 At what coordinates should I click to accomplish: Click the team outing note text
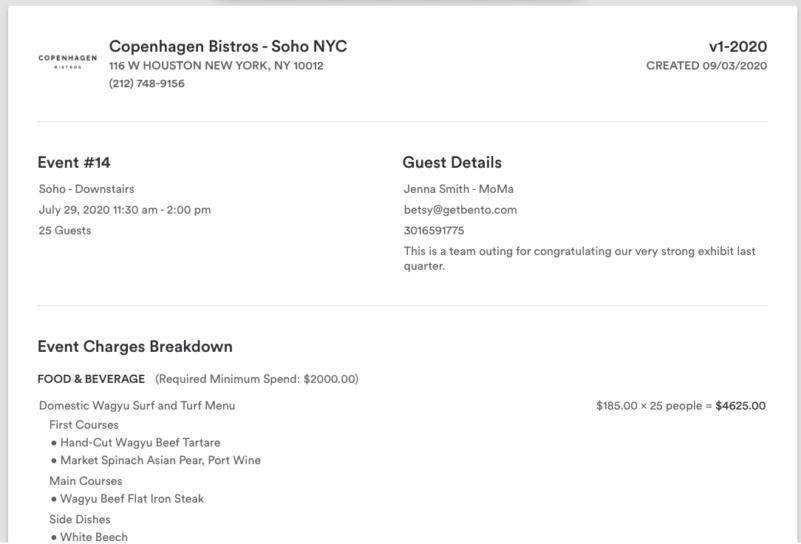click(x=579, y=258)
